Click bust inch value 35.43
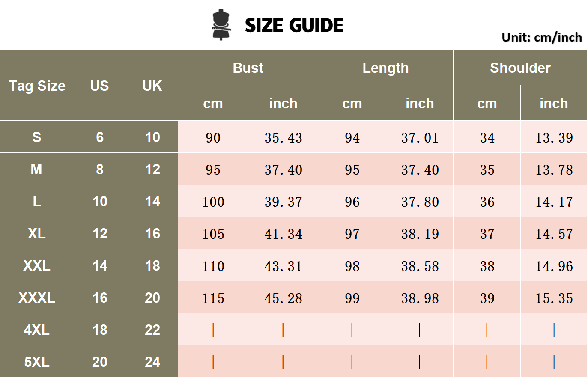The height and width of the screenshot is (378, 588). [x=283, y=137]
